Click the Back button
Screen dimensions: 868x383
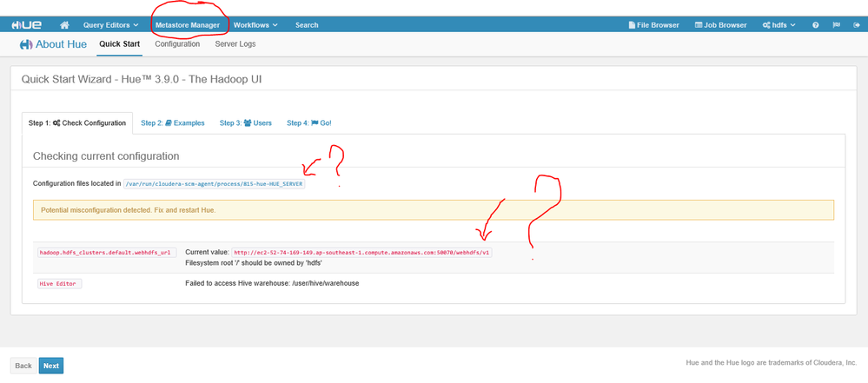coord(23,366)
